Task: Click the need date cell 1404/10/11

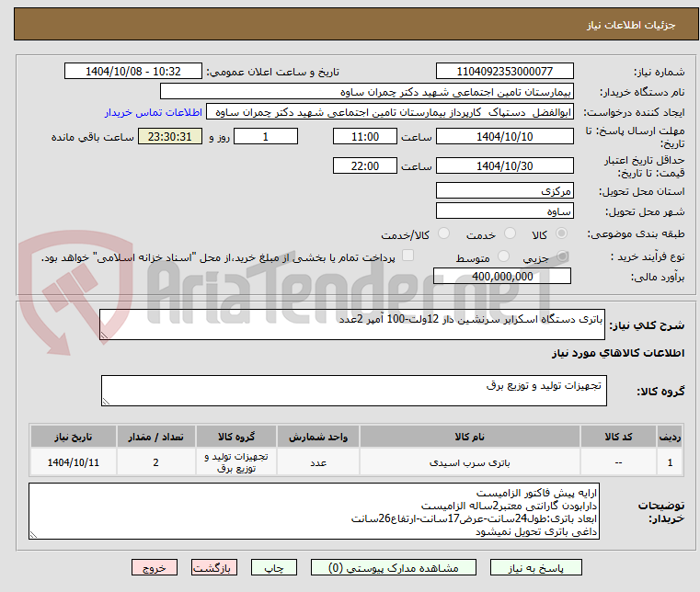Action: (74, 462)
